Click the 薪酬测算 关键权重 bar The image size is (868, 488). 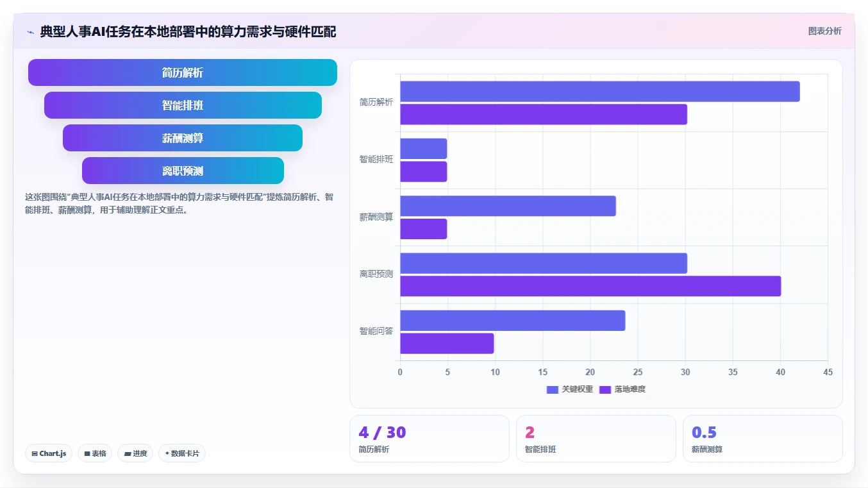[508, 206]
